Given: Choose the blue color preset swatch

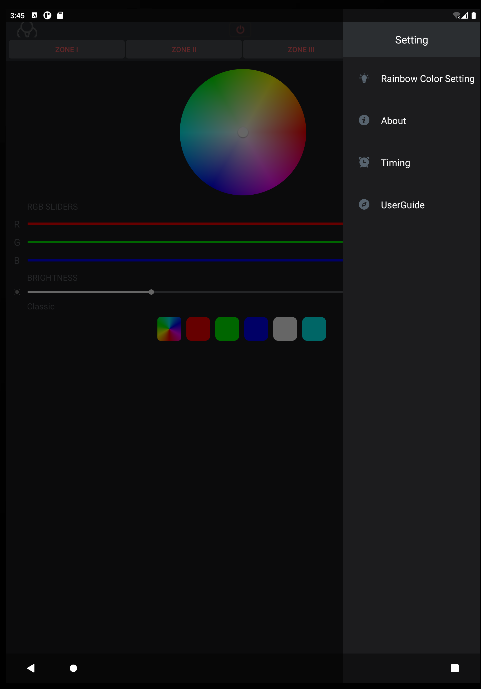Looking at the screenshot, I should [x=256, y=329].
